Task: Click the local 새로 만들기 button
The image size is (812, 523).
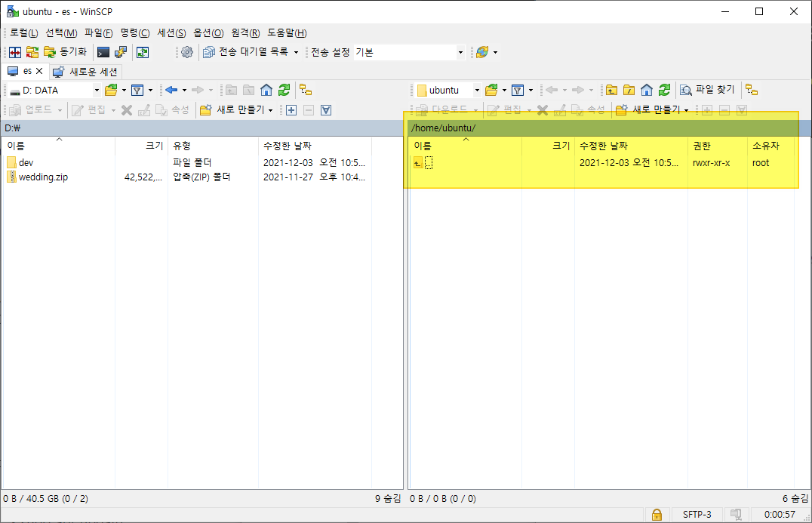Action: tap(236, 109)
